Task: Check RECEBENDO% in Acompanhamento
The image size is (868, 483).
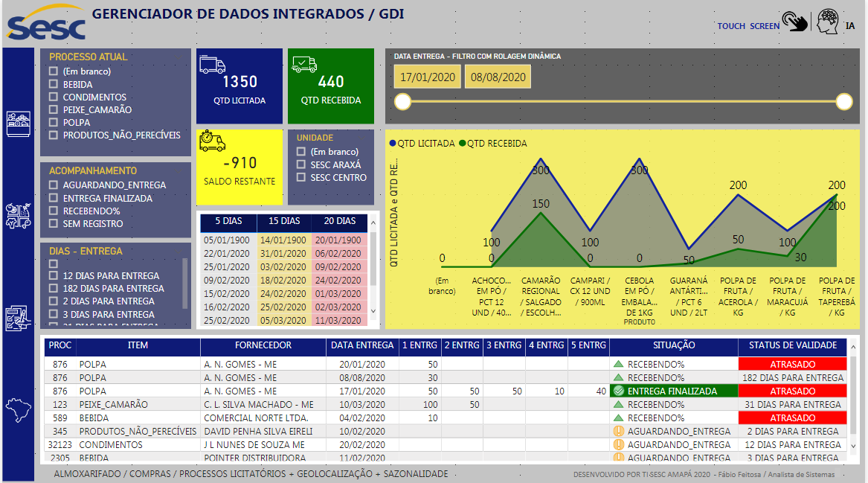Action: pos(53,211)
